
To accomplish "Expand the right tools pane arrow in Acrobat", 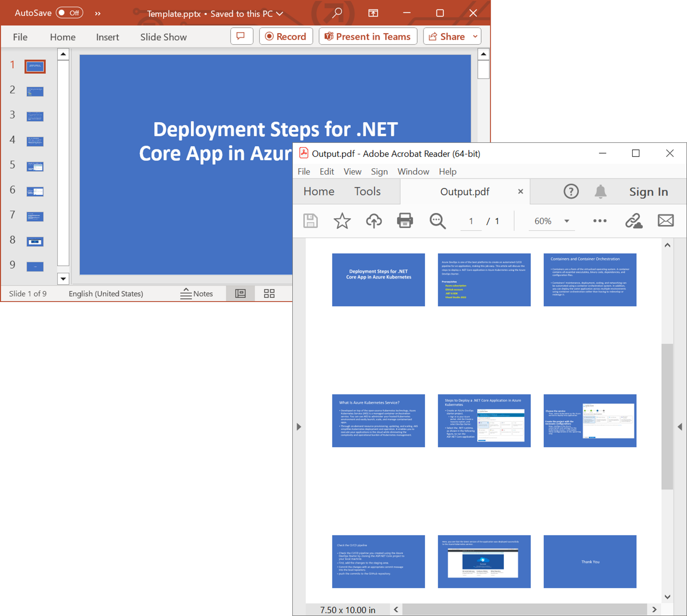I will click(680, 427).
